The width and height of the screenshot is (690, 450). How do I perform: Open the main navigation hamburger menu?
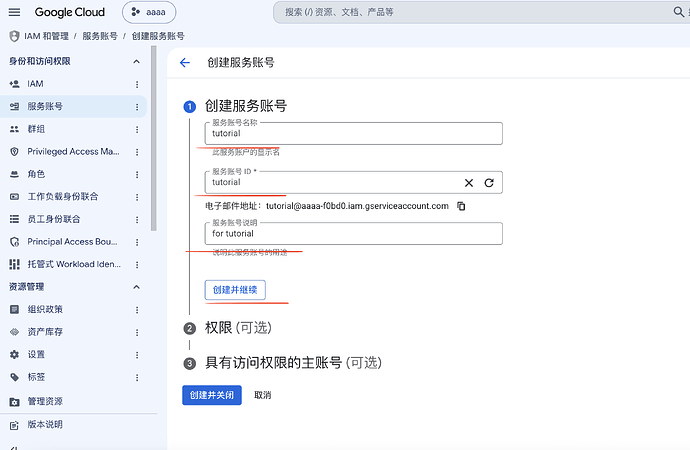coord(14,12)
